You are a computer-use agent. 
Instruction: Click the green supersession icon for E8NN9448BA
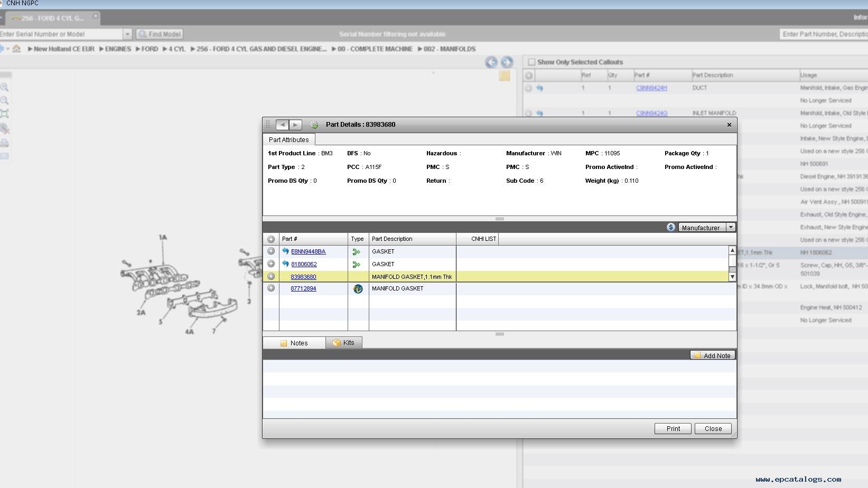357,252
